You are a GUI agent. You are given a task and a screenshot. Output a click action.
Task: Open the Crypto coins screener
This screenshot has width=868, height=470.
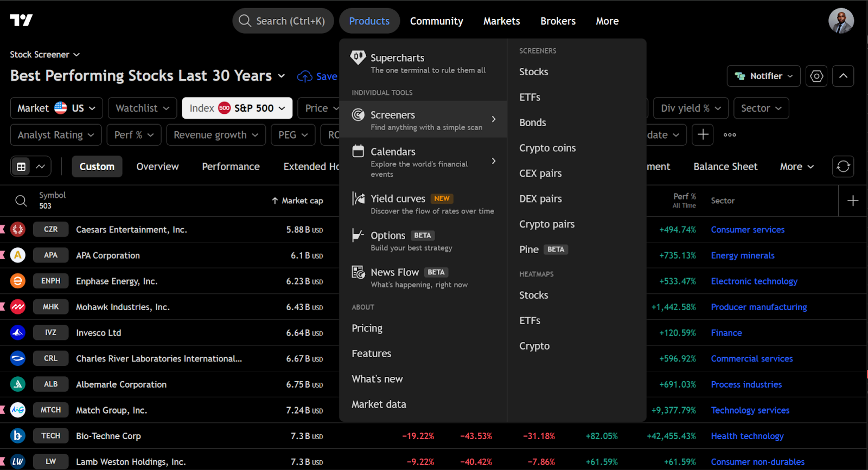(547, 148)
